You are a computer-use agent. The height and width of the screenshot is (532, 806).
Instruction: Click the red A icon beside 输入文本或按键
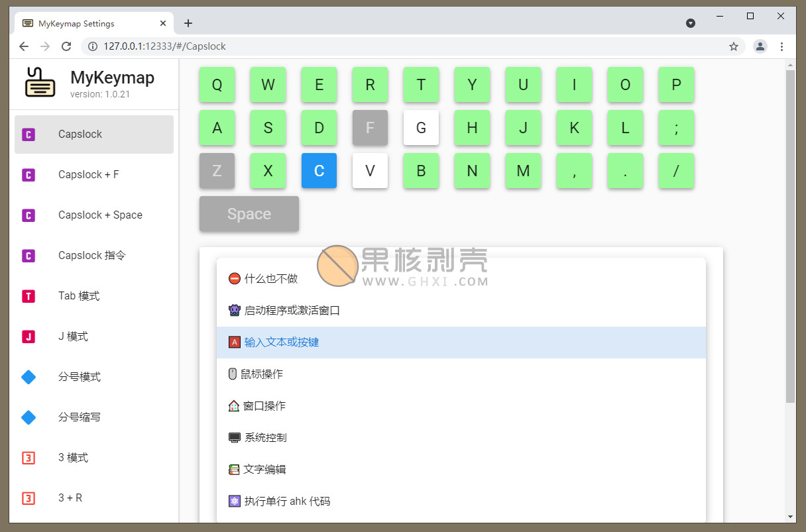click(x=235, y=342)
